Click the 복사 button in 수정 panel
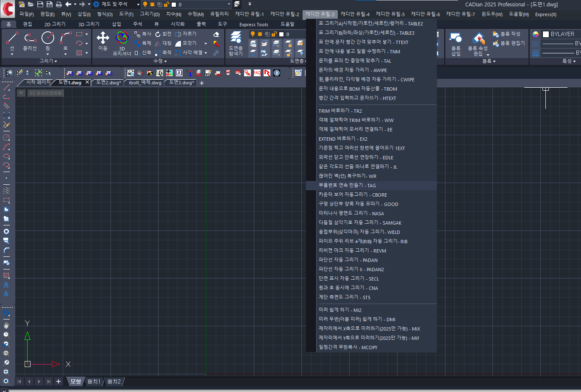Viewport: 581px width, 392px height. coord(143,34)
